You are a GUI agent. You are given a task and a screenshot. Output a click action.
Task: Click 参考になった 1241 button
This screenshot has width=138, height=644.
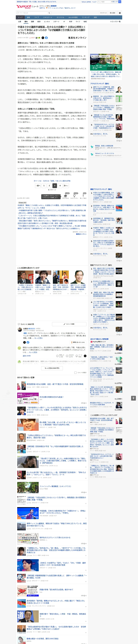78,342
